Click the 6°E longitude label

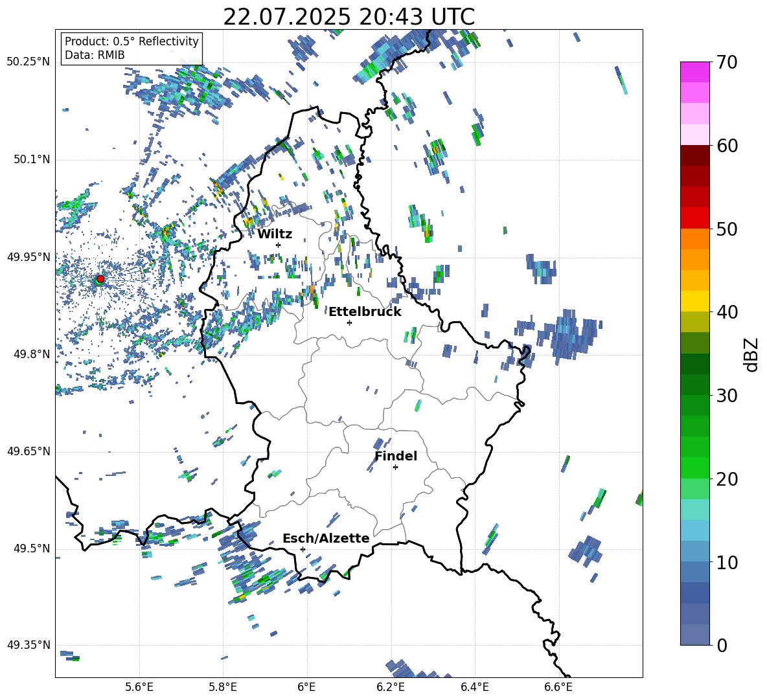[x=306, y=688]
